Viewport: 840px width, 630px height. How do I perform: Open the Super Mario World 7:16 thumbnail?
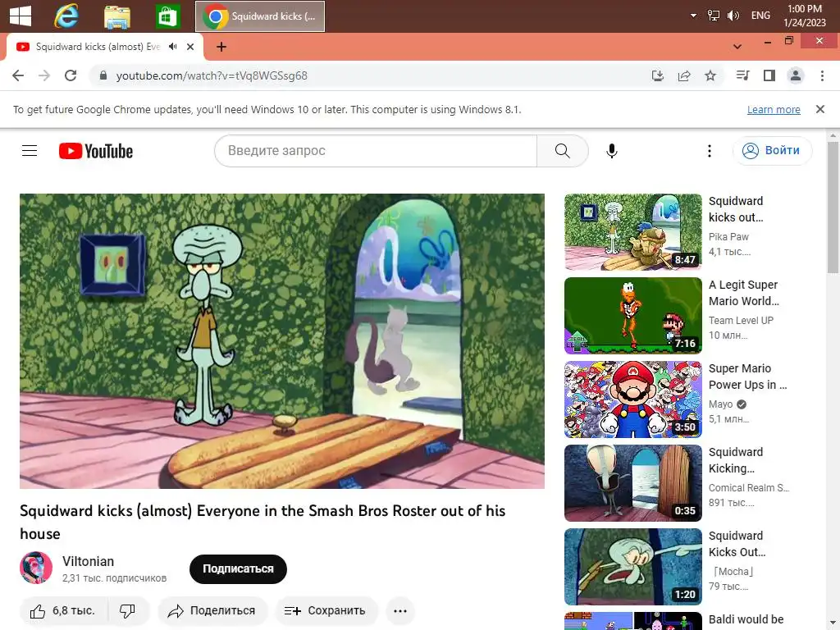[632, 316]
